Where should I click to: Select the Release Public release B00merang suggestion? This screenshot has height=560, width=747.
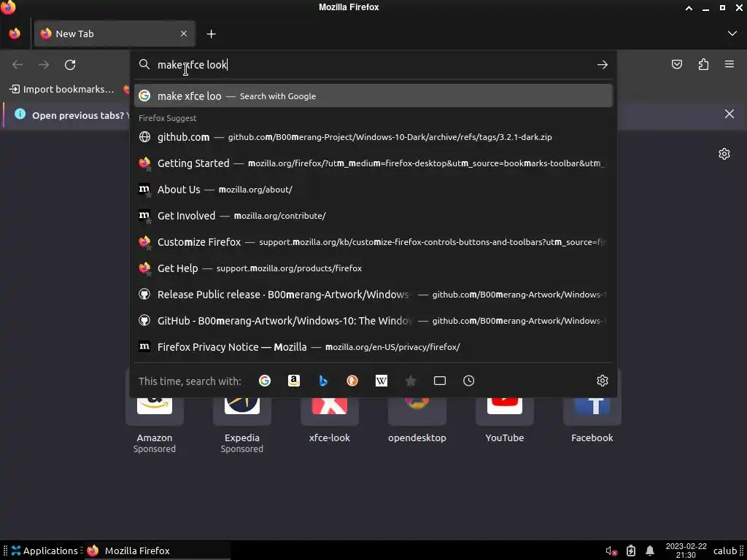point(373,295)
